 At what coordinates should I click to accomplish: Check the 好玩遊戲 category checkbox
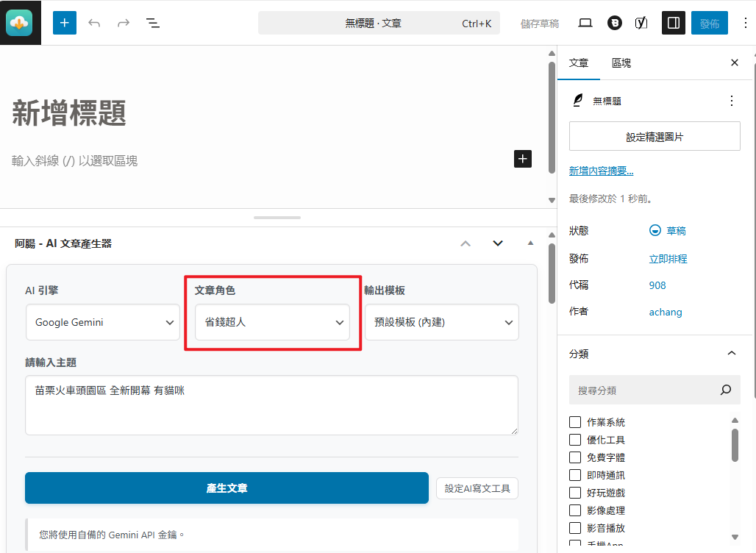point(575,493)
